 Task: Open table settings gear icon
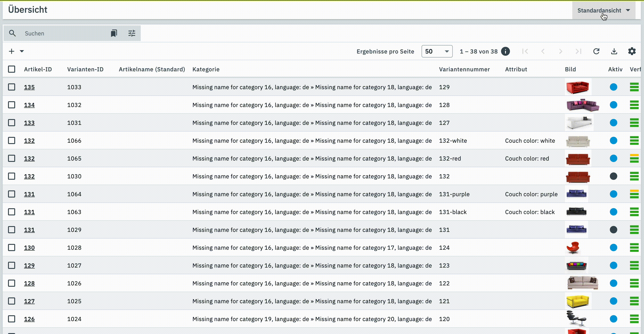click(x=632, y=51)
